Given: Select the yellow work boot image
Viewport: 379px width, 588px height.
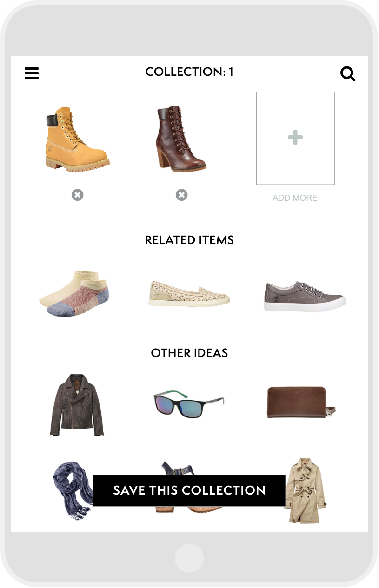Looking at the screenshot, I should click(78, 139).
